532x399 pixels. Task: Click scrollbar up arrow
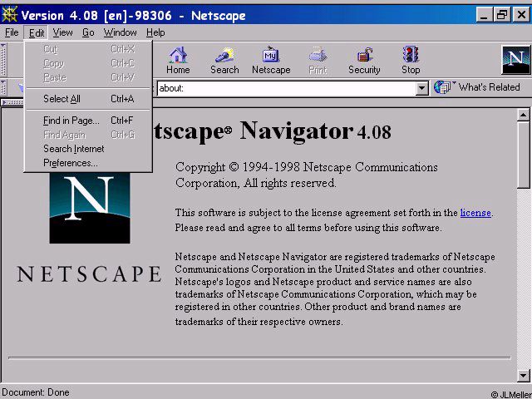pyautogui.click(x=523, y=116)
